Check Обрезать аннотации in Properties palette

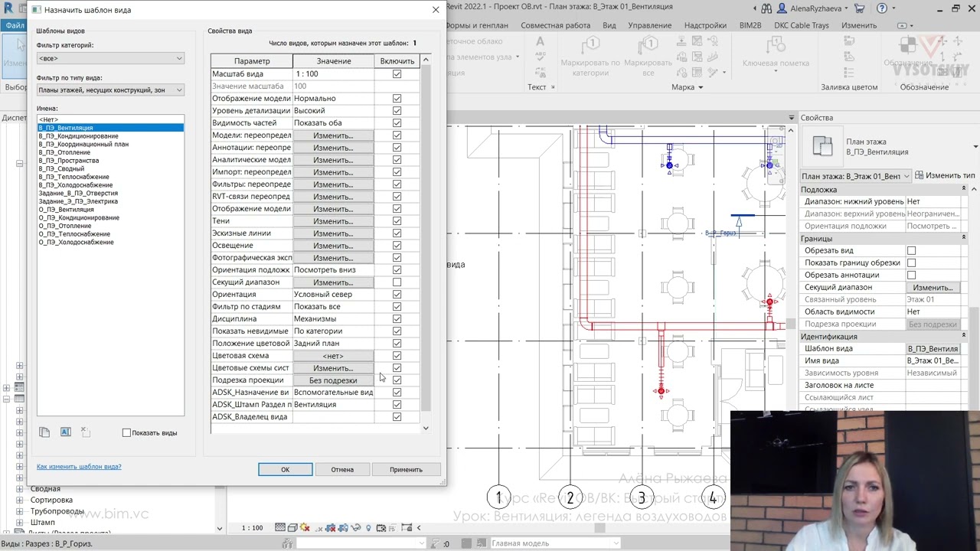(911, 275)
